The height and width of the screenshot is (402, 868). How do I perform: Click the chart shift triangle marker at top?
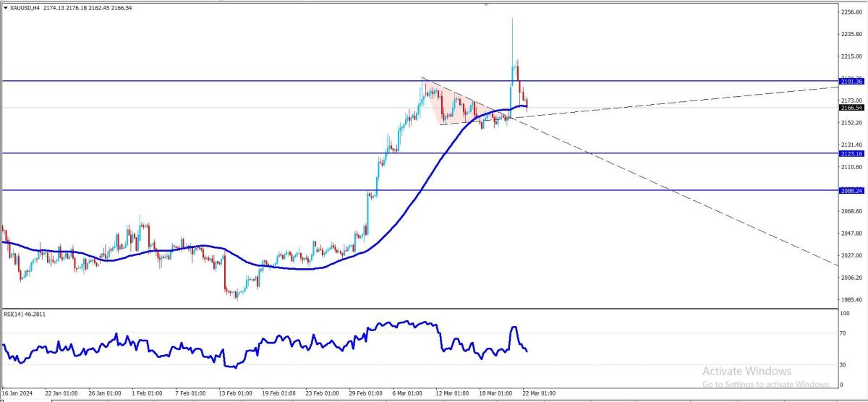[x=486, y=4]
